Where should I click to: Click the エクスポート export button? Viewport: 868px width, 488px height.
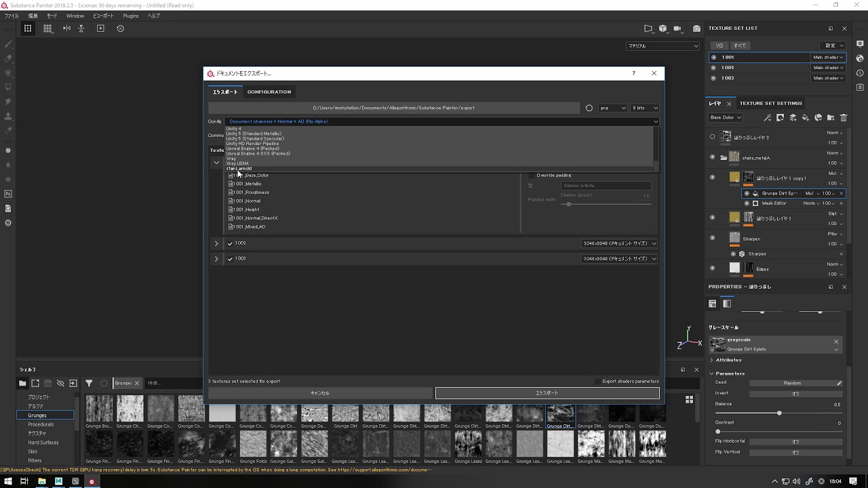coord(547,393)
